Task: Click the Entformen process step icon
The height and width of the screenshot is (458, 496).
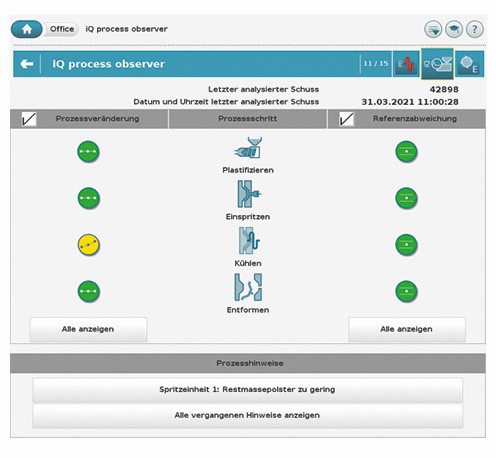Action: 248,287
